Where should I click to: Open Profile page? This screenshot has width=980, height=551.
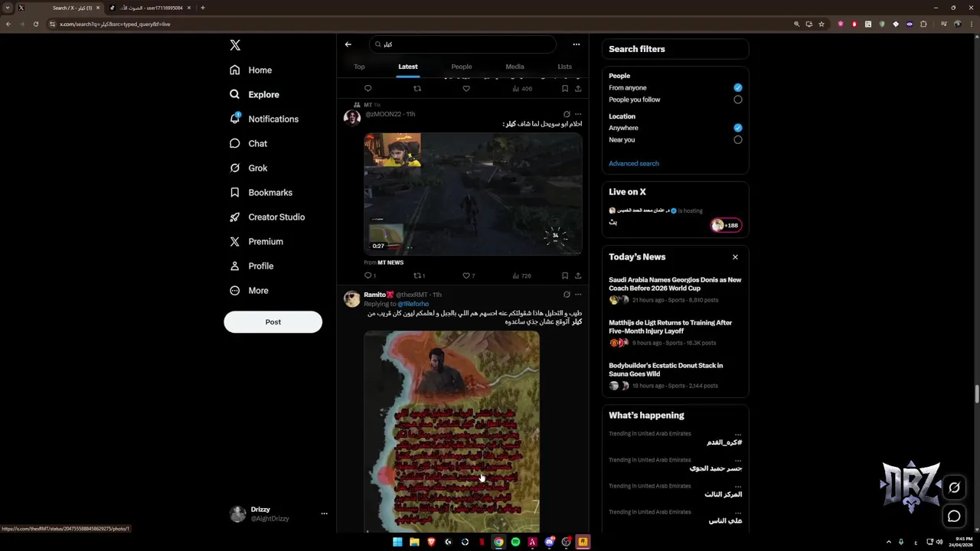click(x=251, y=266)
